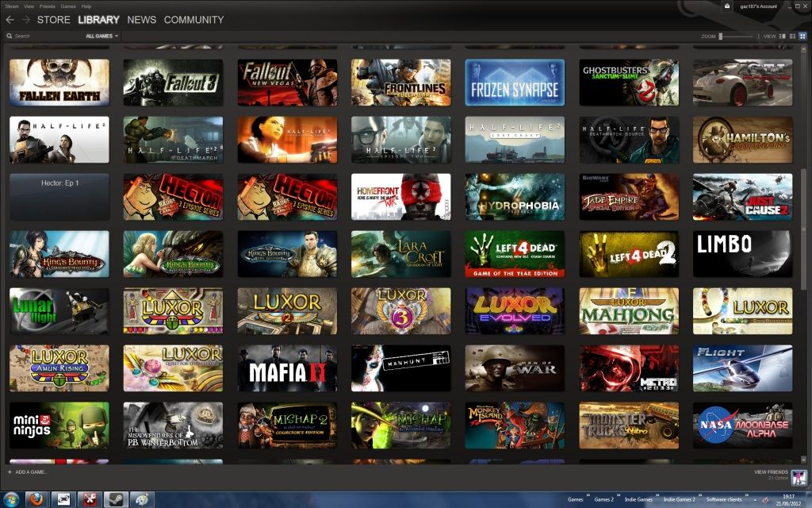812x508 pixels.
Task: Switch to detail view icon
Action: pyautogui.click(x=783, y=37)
